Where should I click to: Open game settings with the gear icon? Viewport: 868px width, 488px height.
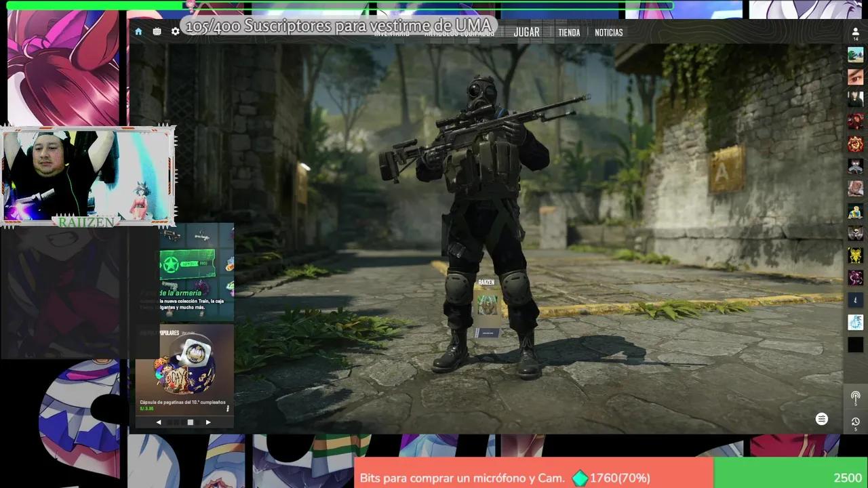pos(175,31)
